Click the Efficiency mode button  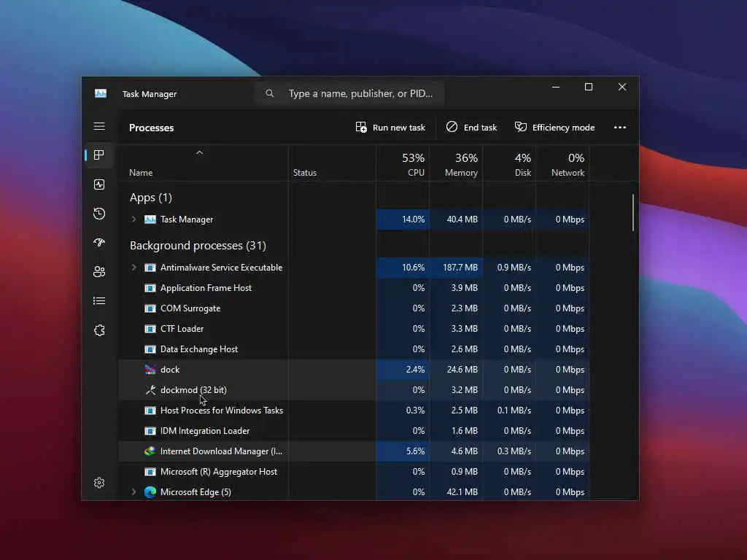coord(555,127)
